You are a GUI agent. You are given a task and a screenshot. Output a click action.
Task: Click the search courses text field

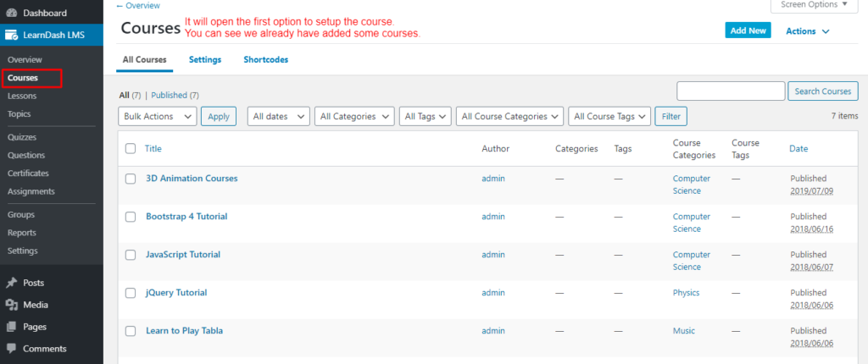pos(731,91)
